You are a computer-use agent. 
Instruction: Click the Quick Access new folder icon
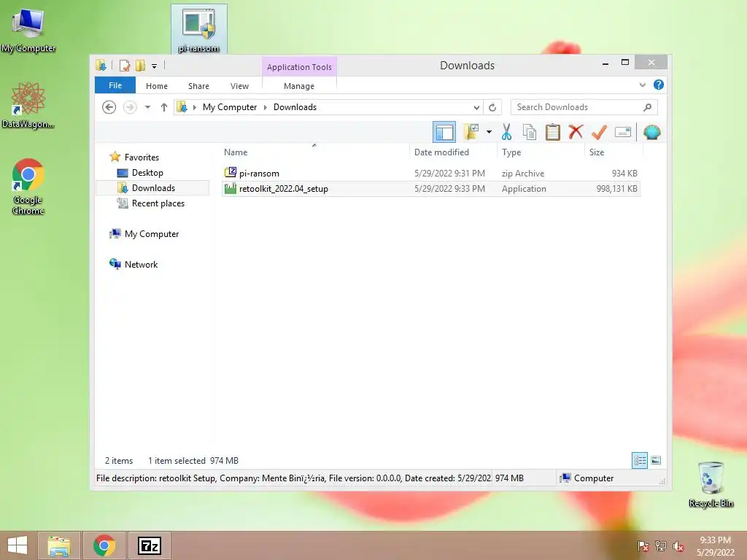coord(140,65)
